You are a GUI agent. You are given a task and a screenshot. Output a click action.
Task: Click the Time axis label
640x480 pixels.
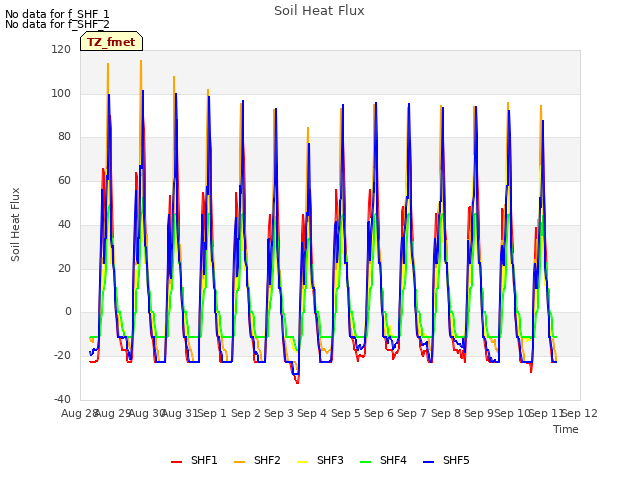click(566, 429)
